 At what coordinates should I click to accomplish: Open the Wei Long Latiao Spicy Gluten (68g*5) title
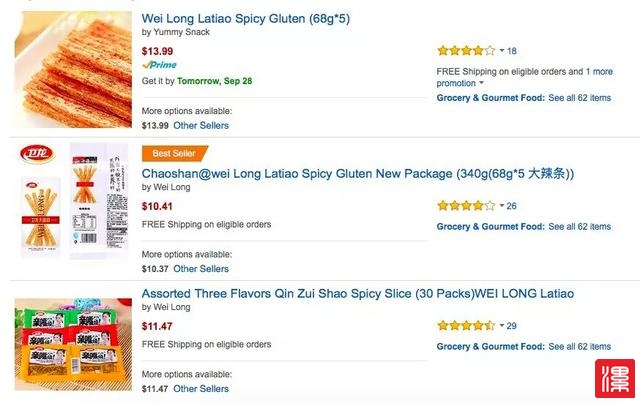click(x=245, y=18)
